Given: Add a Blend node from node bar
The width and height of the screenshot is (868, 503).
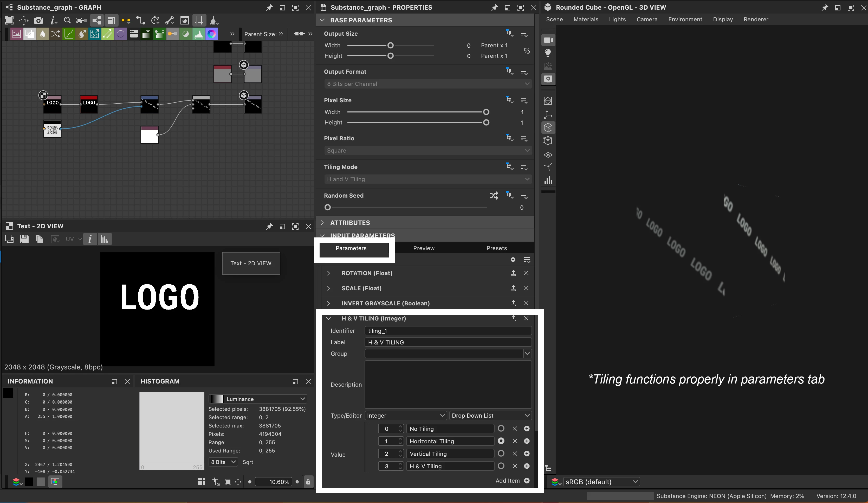Looking at the screenshot, I should click(x=30, y=34).
